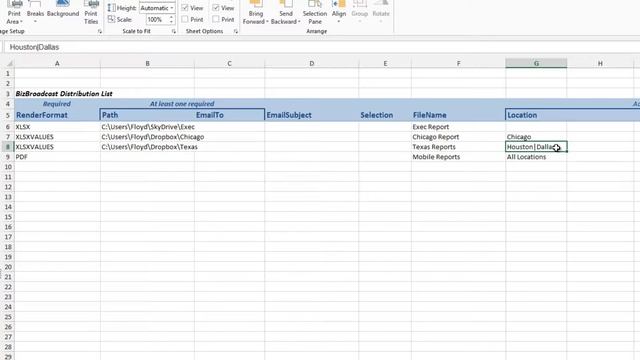Open Print Titles settings
The image size is (640, 360).
(91, 13)
